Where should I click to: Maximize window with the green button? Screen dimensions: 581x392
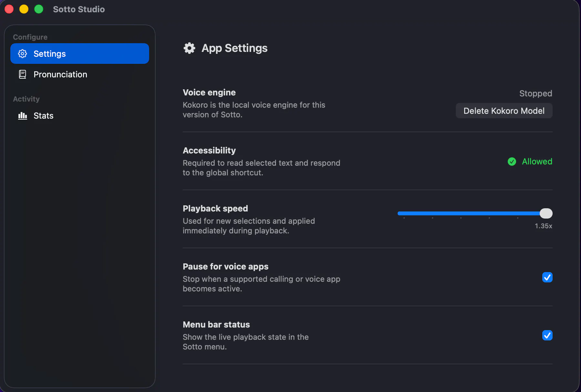click(39, 9)
